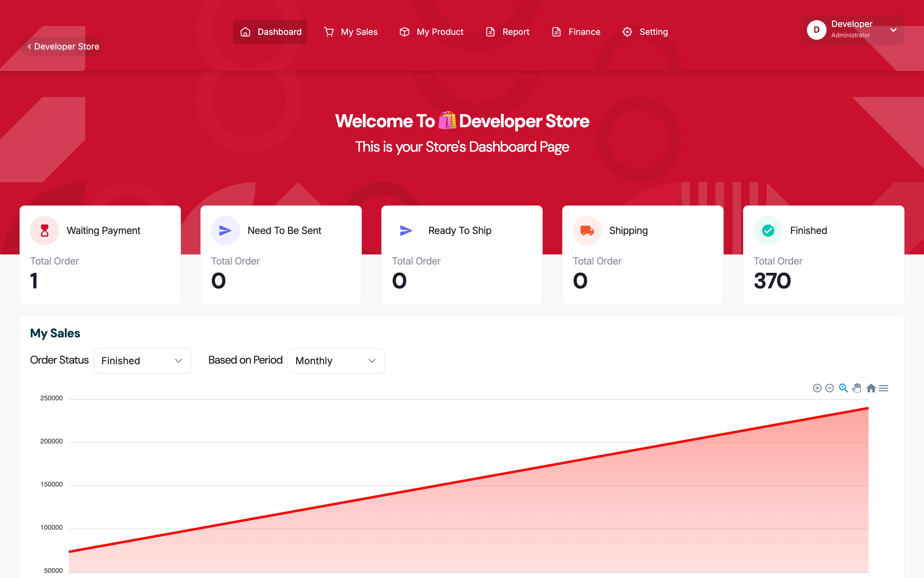This screenshot has height=578, width=924.
Task: Click the 370 finished order count
Action: click(772, 281)
